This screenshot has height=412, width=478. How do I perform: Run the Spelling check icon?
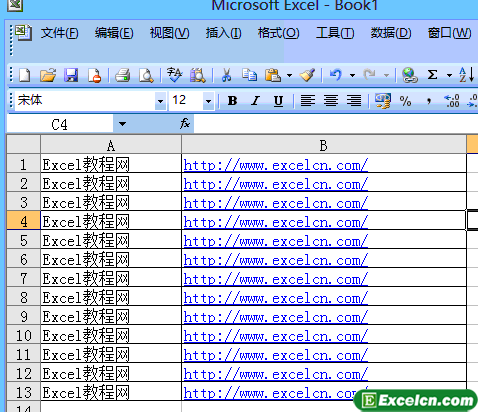click(174, 75)
